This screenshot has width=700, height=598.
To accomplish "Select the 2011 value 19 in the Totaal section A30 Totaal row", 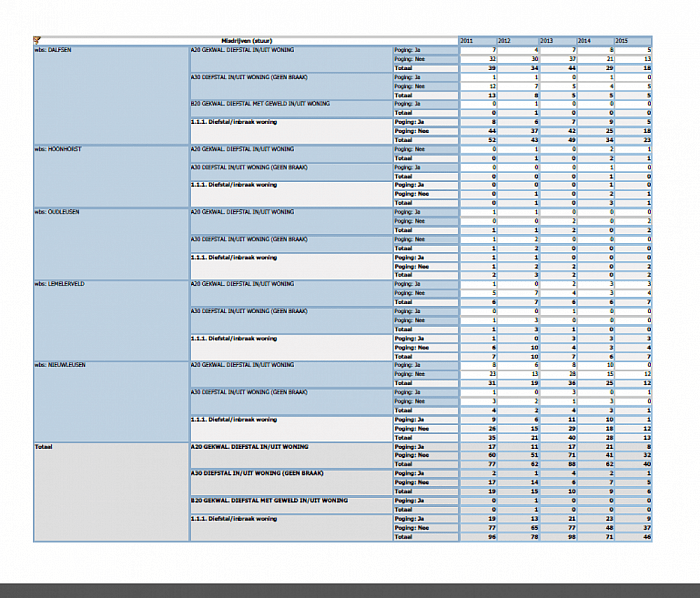I will click(x=492, y=491).
